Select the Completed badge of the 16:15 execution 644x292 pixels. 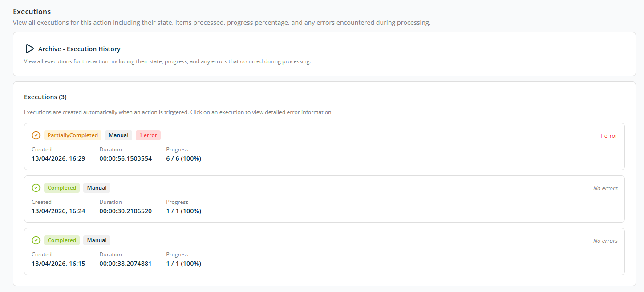(x=62, y=240)
